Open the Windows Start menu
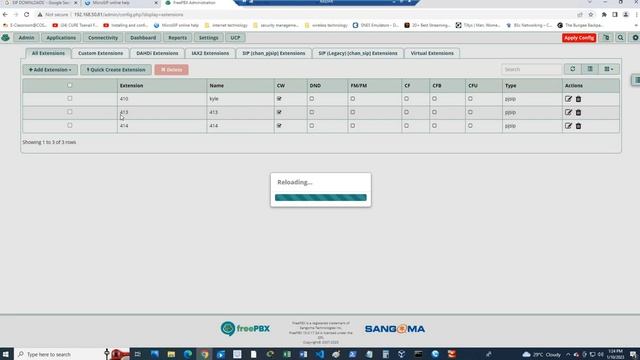 [6, 354]
